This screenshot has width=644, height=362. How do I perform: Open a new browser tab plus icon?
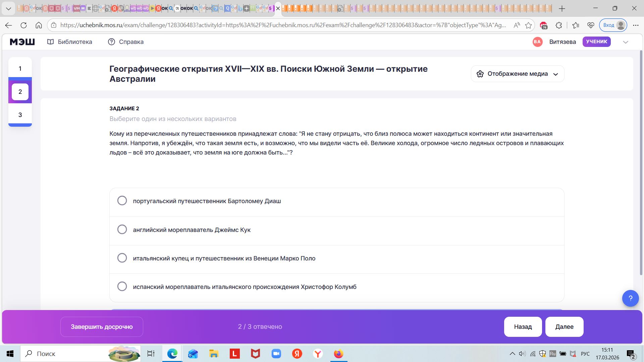[562, 9]
